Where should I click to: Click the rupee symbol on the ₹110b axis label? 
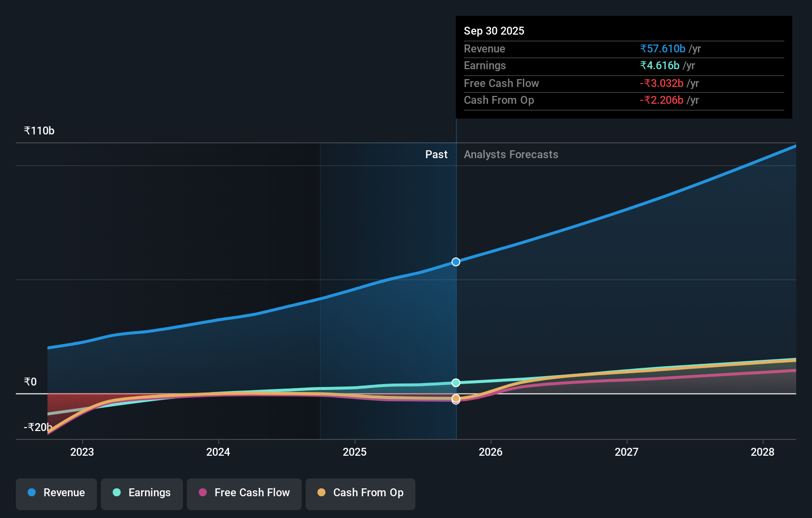point(27,130)
